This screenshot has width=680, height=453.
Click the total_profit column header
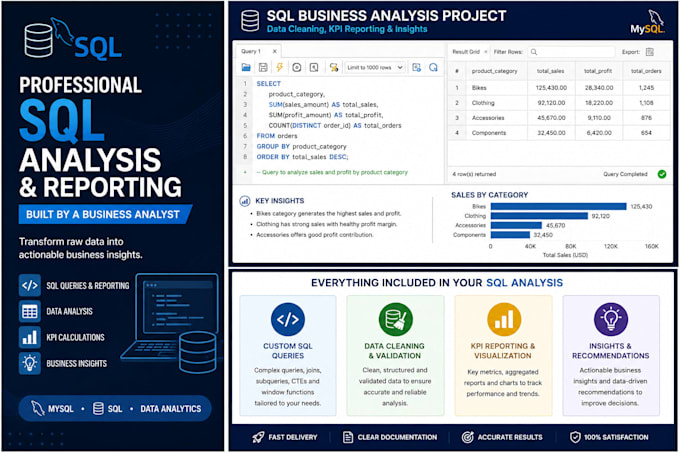(598, 71)
